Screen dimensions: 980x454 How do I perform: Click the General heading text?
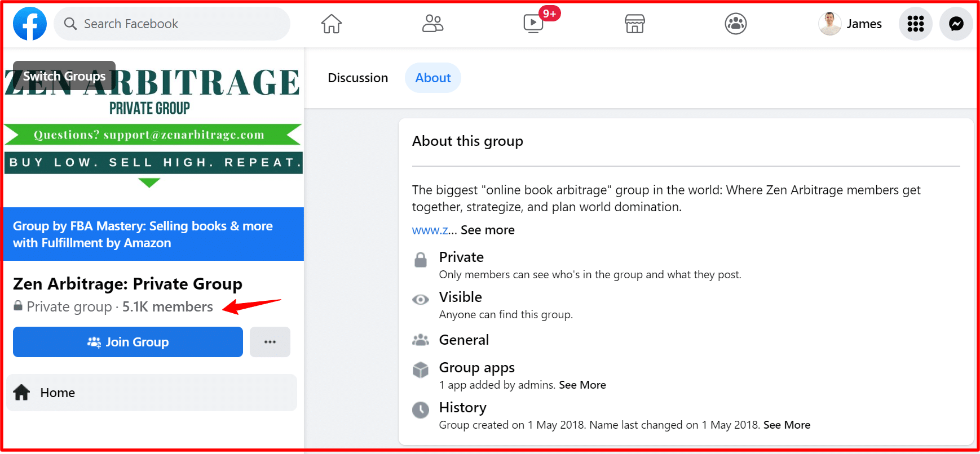(x=464, y=340)
